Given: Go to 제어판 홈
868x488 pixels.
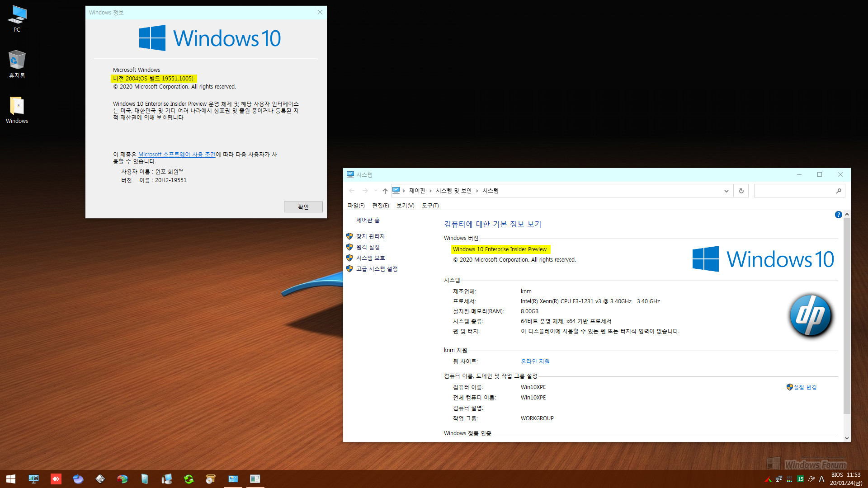Looking at the screenshot, I should pos(368,220).
